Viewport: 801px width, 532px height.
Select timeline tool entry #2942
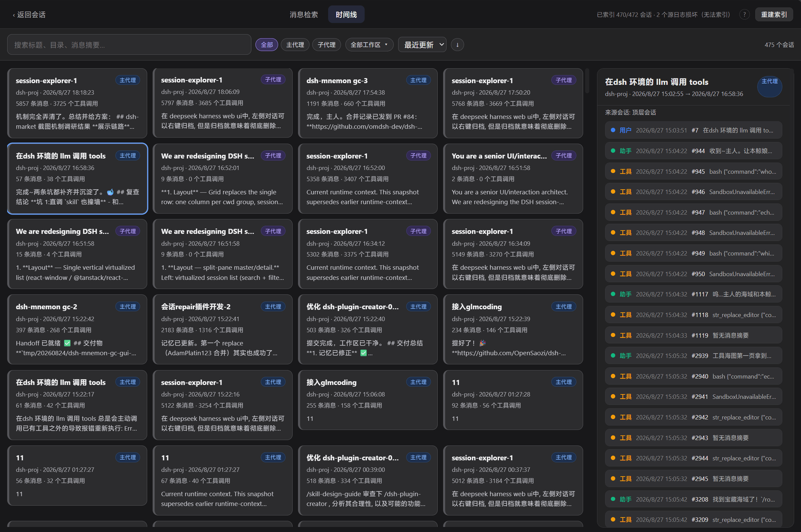(x=693, y=417)
